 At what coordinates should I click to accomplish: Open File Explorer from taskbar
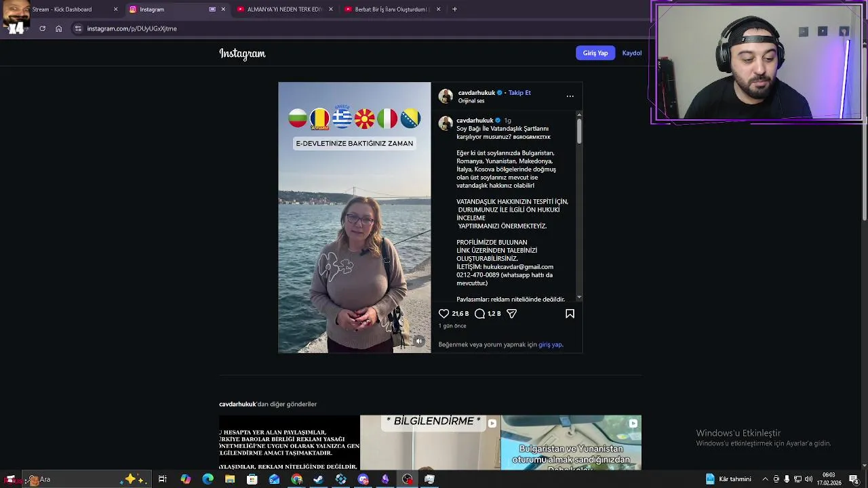[230, 479]
